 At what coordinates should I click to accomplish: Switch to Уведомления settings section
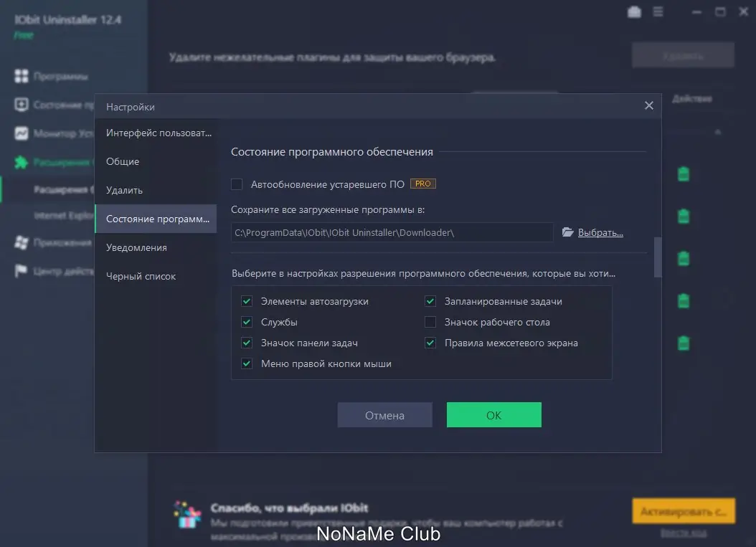[156, 247]
